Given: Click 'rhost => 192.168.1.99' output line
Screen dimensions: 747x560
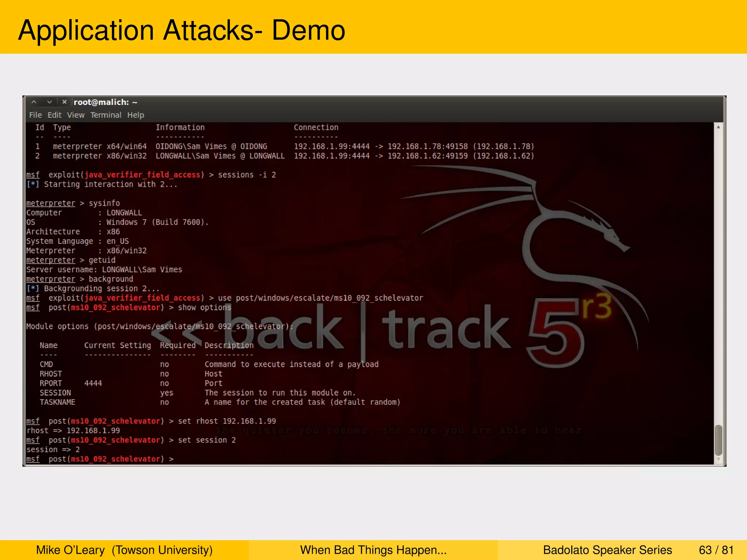Looking at the screenshot, I should [73, 431].
